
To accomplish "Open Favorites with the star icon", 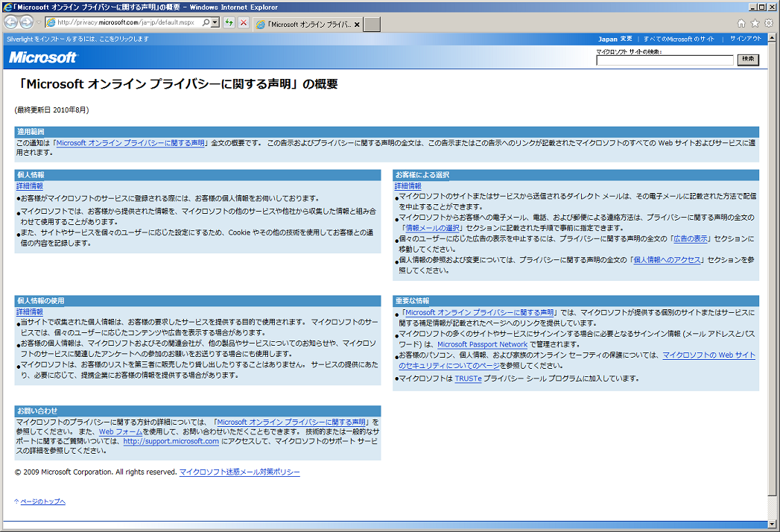I will click(755, 23).
